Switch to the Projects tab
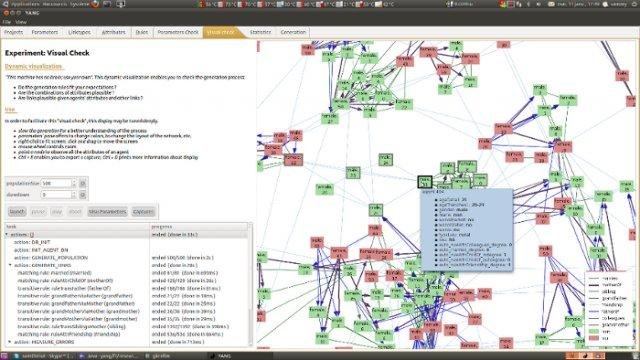640x360 pixels. click(13, 32)
